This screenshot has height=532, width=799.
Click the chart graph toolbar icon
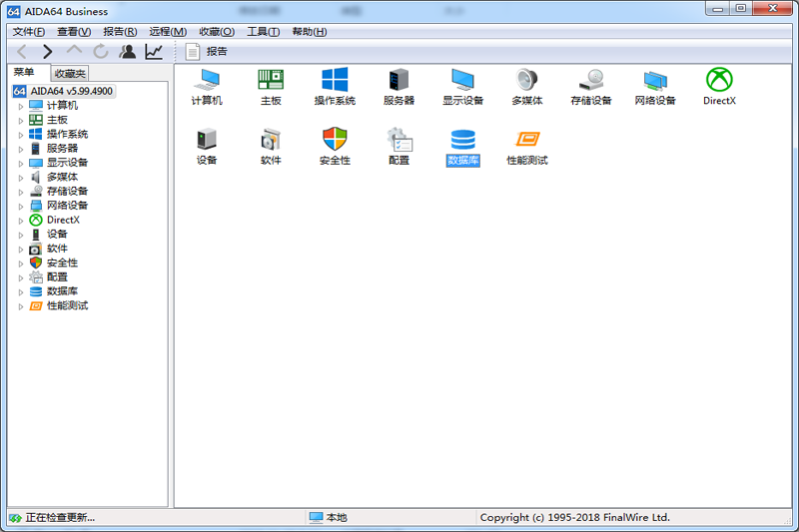click(154, 51)
